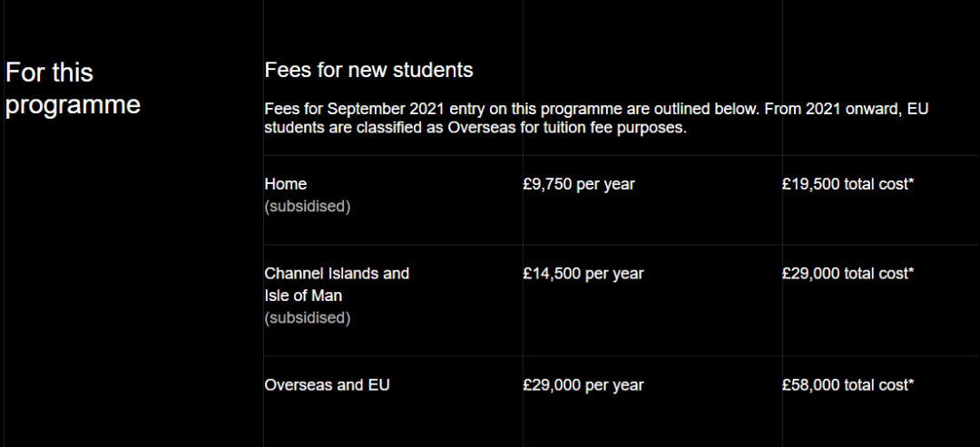Image resolution: width=980 pixels, height=447 pixels.
Task: Click the 'Fees for new students' heading
Action: coord(368,70)
